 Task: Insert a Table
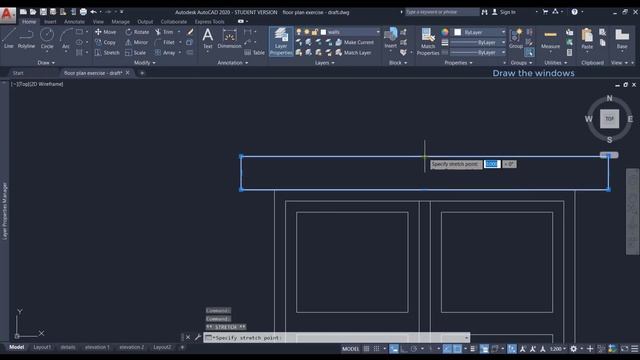click(255, 53)
